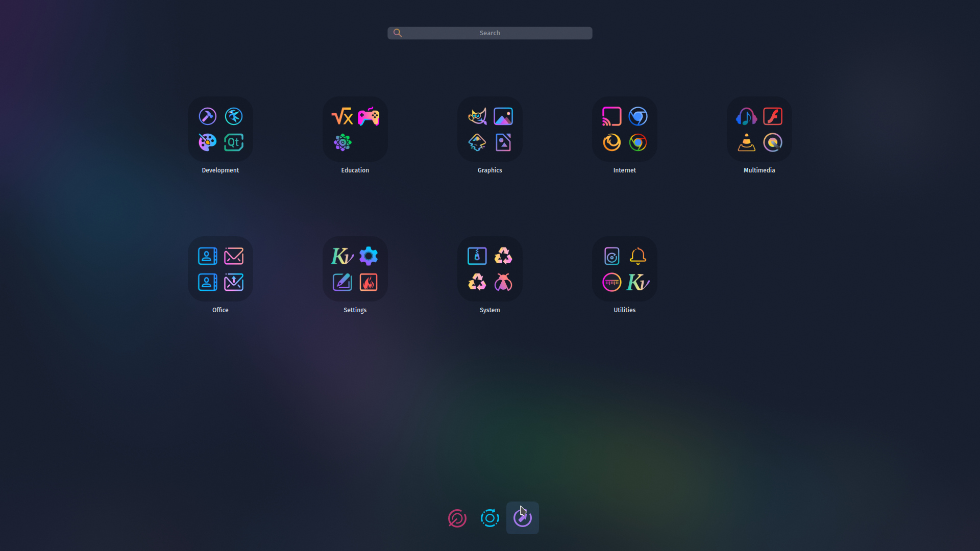The width and height of the screenshot is (980, 551).
Task: Launch the Inkscape icon in Graphics
Action: (x=477, y=142)
